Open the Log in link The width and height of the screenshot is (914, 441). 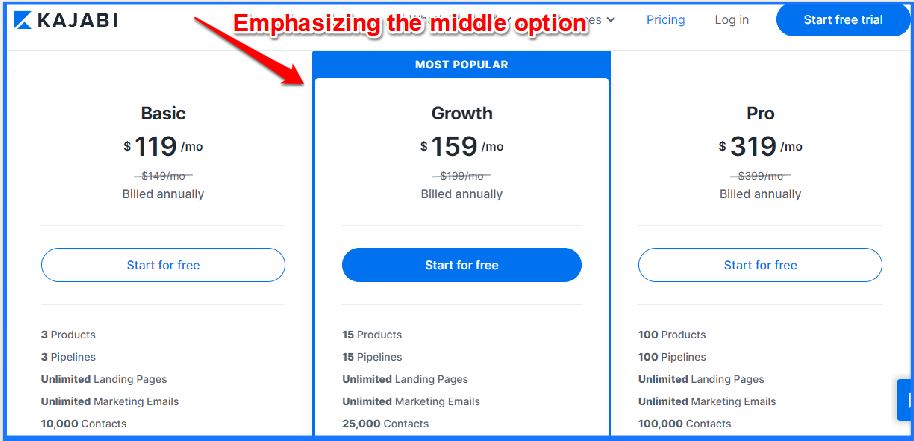[732, 20]
